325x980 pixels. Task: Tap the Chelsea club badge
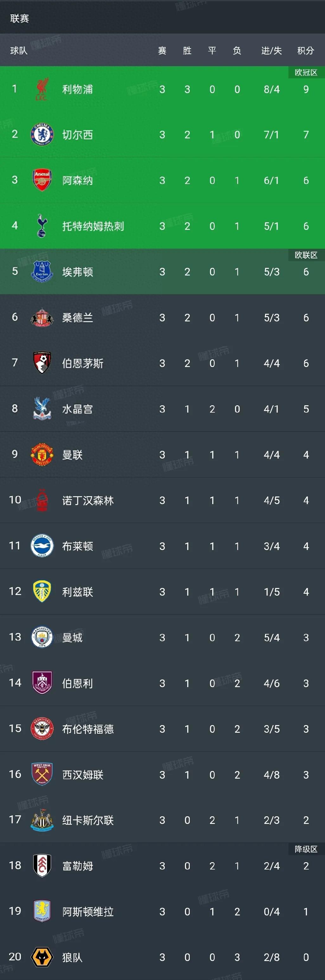coord(42,135)
